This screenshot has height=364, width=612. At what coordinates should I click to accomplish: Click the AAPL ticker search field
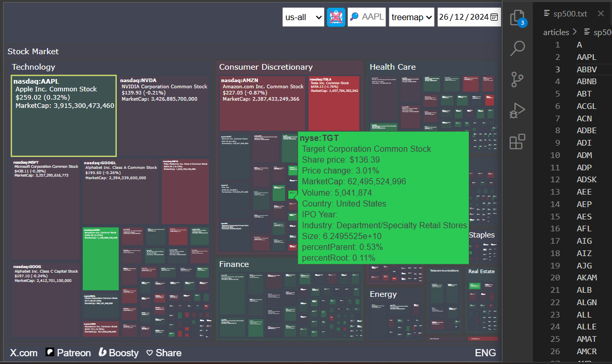(366, 17)
